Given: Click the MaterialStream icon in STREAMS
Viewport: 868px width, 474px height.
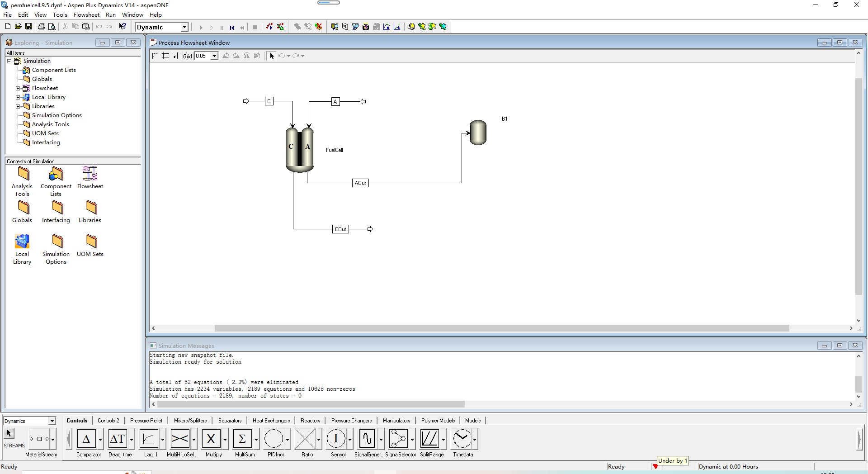Looking at the screenshot, I should (39, 439).
